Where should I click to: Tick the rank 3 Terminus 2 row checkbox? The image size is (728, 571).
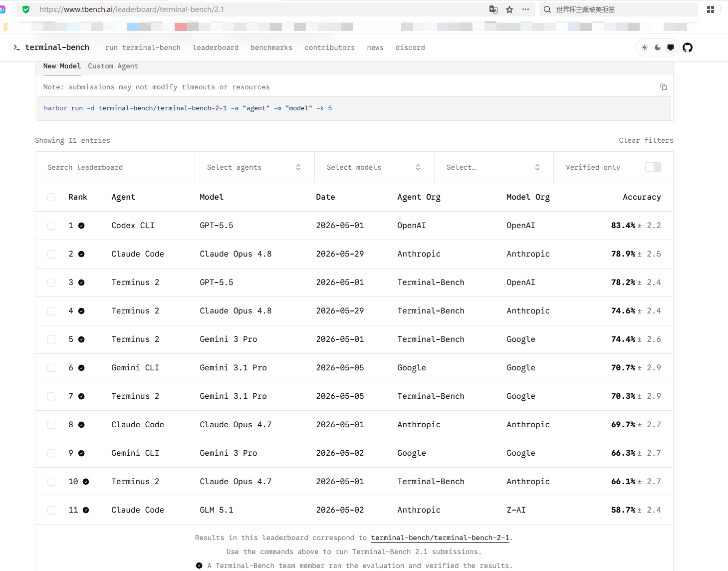pyautogui.click(x=51, y=283)
